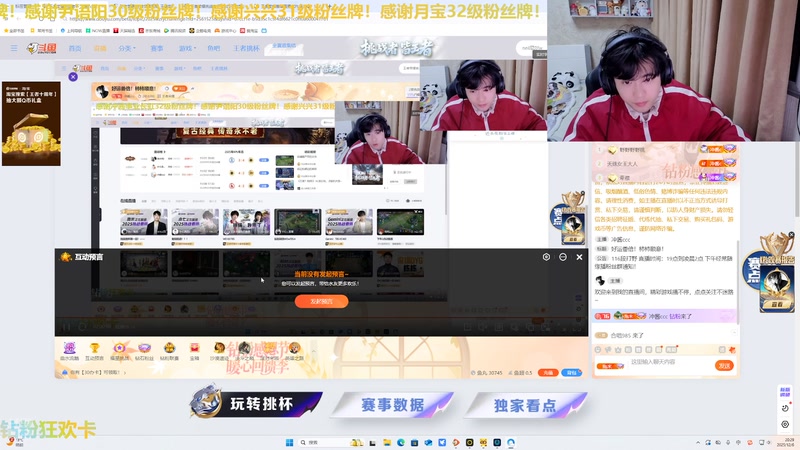Viewport: 800px width, 450px height.
Task: Click the search box in the top navigation
Action: pos(531,48)
